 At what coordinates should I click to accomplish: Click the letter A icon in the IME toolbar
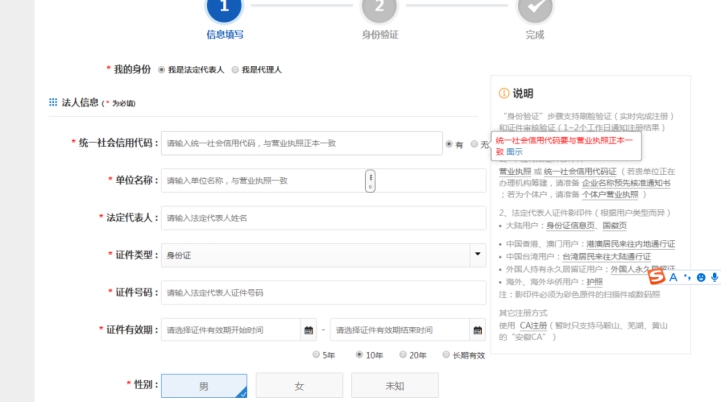pyautogui.click(x=673, y=277)
